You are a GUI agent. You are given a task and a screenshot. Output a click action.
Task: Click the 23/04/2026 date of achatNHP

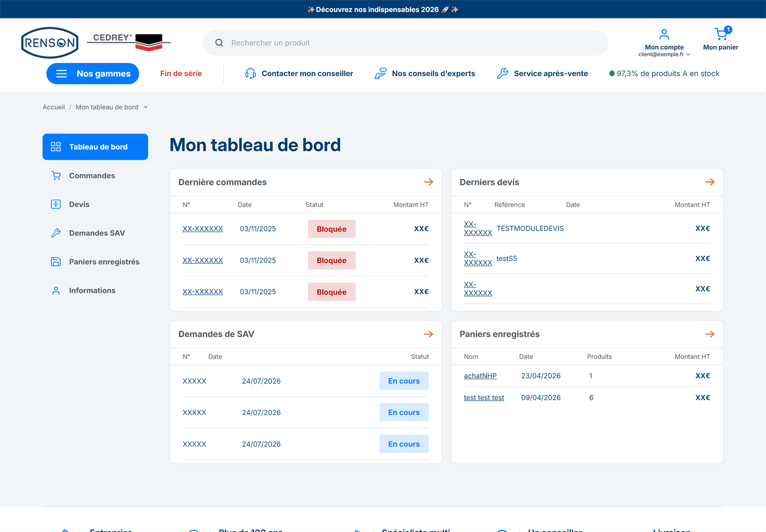point(541,376)
